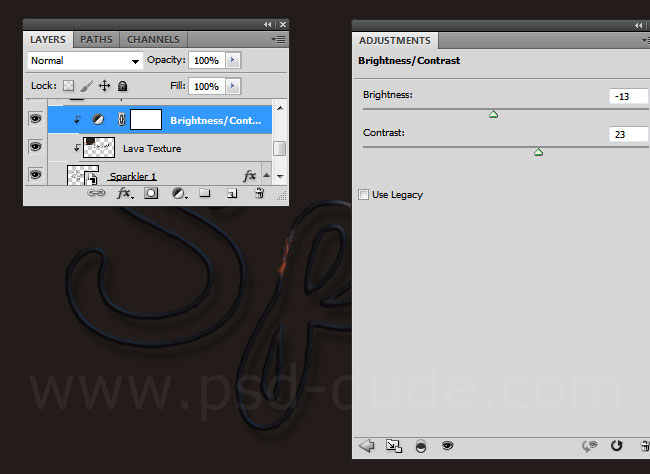The height and width of the screenshot is (474, 650).
Task: Switch Adjustments panel to expanded view icon
Action: tap(394, 446)
